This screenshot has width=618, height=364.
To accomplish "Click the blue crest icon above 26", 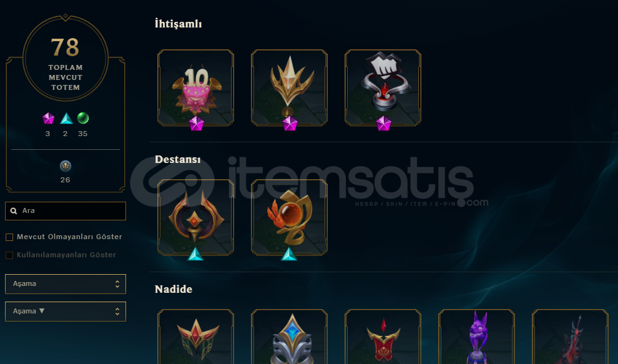I will [66, 166].
